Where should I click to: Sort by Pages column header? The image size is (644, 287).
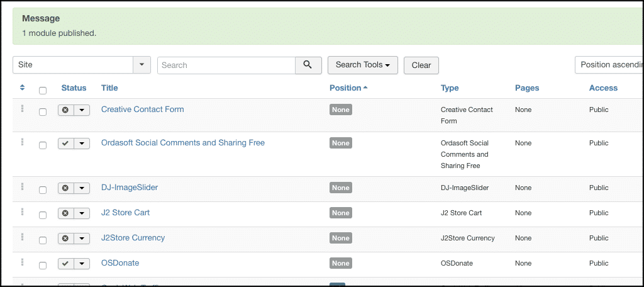pos(527,87)
